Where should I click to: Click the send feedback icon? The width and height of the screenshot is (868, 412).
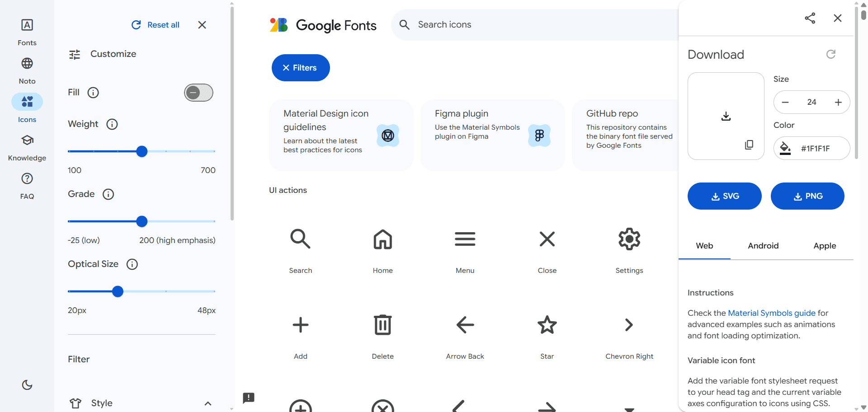click(x=249, y=398)
